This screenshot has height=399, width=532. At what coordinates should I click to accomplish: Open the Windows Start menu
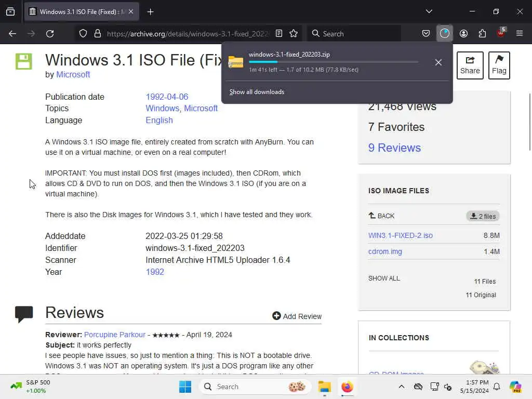185,387
